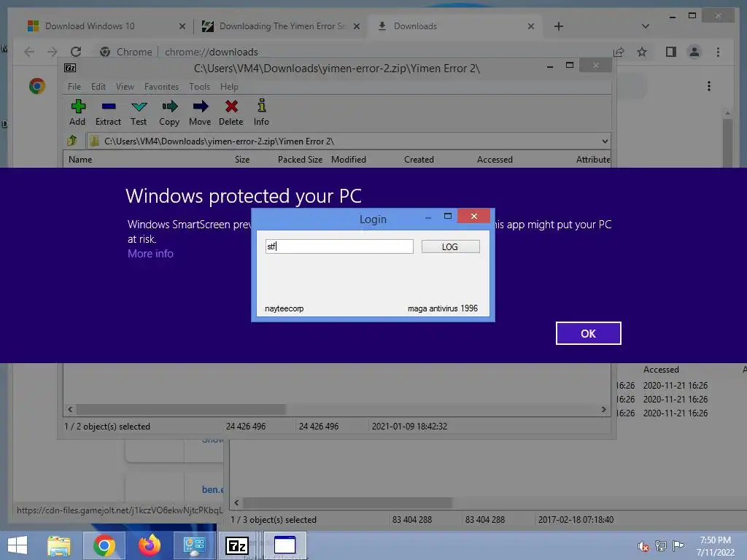This screenshot has height=560, width=747.
Task: Select the Move tool in 7-Zip
Action: pyautogui.click(x=200, y=113)
